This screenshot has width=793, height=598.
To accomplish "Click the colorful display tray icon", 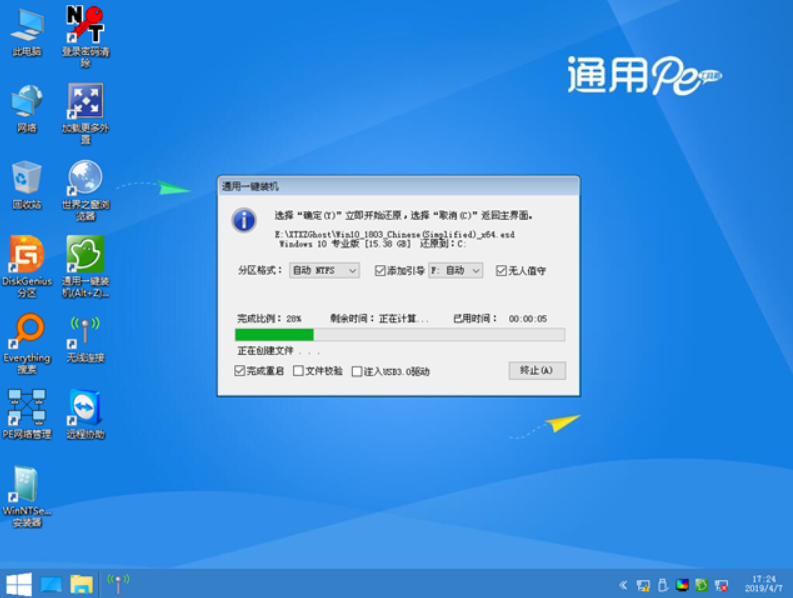I will 682,585.
